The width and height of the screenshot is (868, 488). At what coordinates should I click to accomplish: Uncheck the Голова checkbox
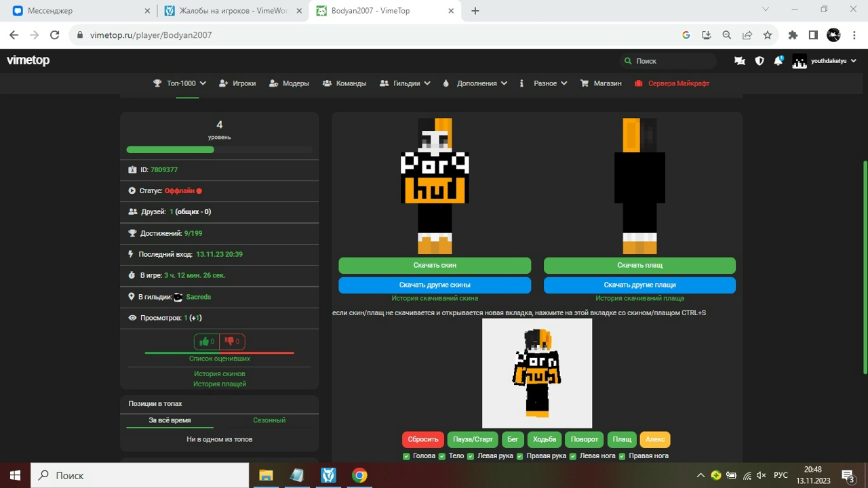[x=407, y=456]
